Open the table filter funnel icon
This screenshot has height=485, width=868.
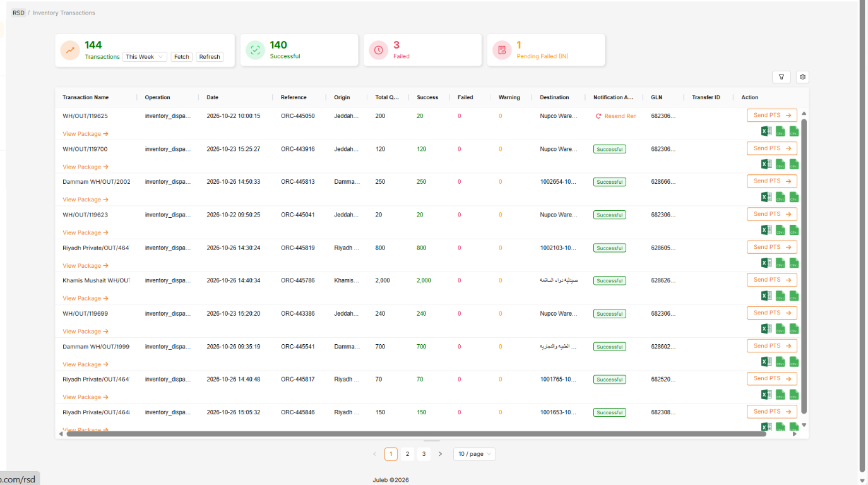coord(782,77)
